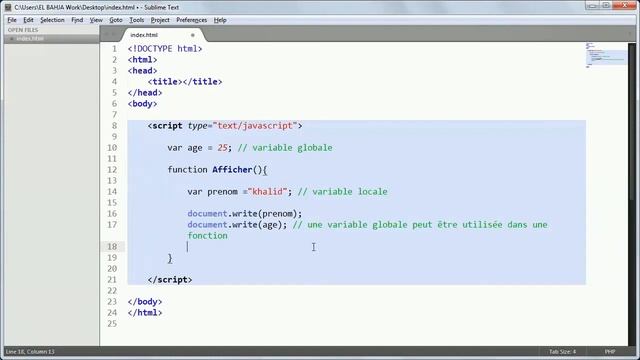Screen dimensions: 640x360
Task: Select index.html in the Open Files sidebar
Action: pos(30,38)
